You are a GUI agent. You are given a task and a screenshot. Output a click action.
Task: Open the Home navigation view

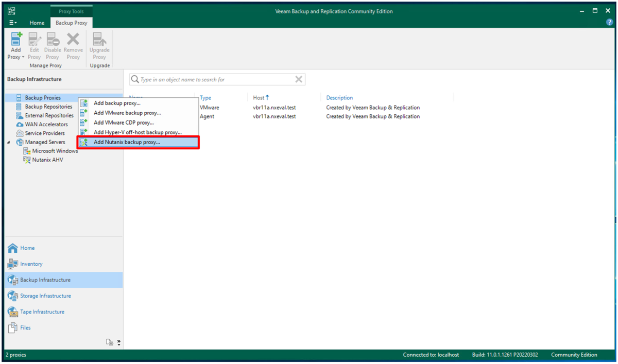click(64, 248)
